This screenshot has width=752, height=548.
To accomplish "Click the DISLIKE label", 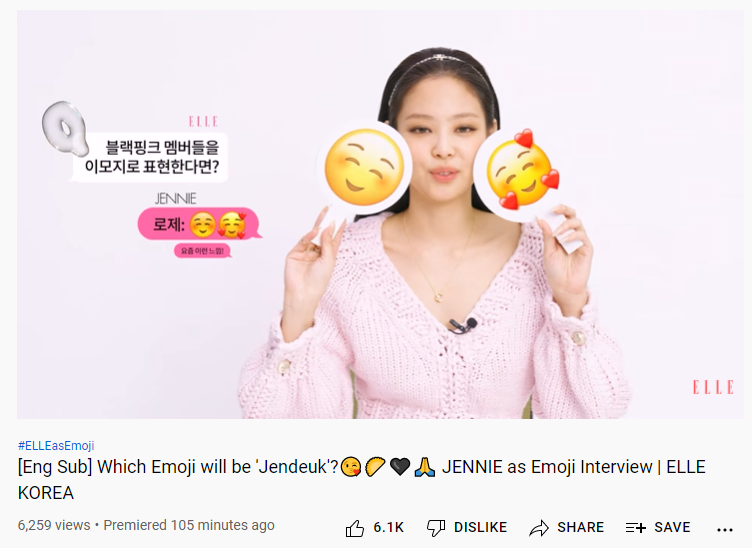I will [480, 527].
